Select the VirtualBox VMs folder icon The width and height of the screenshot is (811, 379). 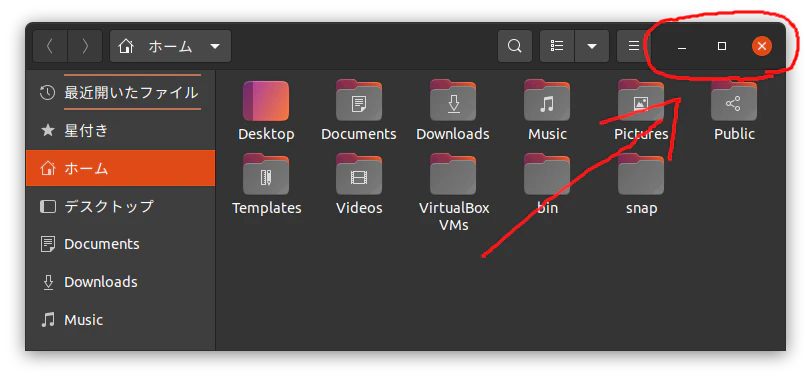pos(453,174)
